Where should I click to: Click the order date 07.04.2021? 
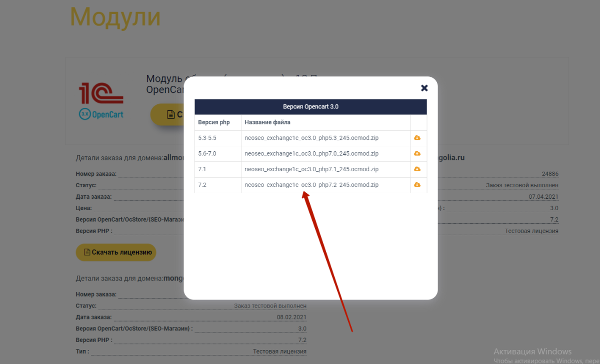click(543, 197)
